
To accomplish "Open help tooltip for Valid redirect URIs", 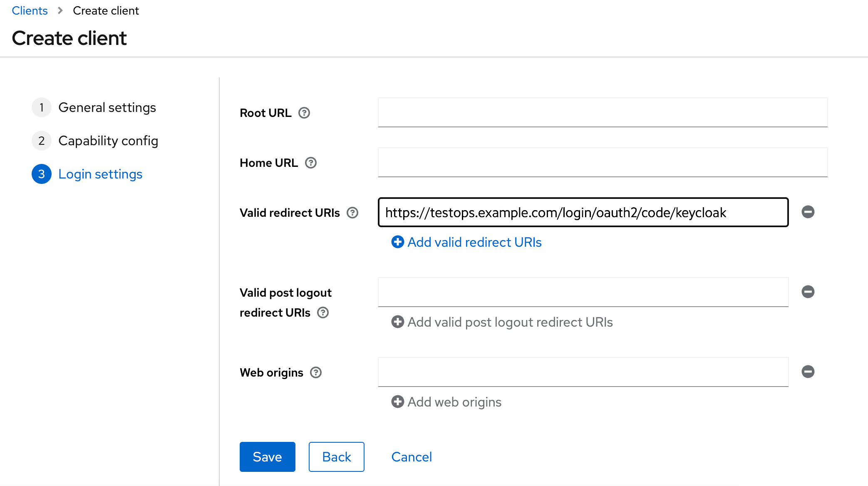I will (352, 213).
